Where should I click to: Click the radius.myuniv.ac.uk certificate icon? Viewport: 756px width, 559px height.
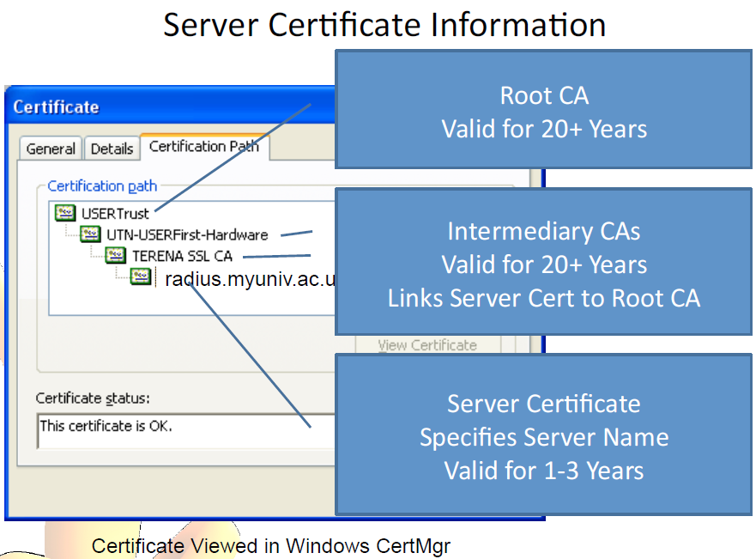[x=141, y=276]
